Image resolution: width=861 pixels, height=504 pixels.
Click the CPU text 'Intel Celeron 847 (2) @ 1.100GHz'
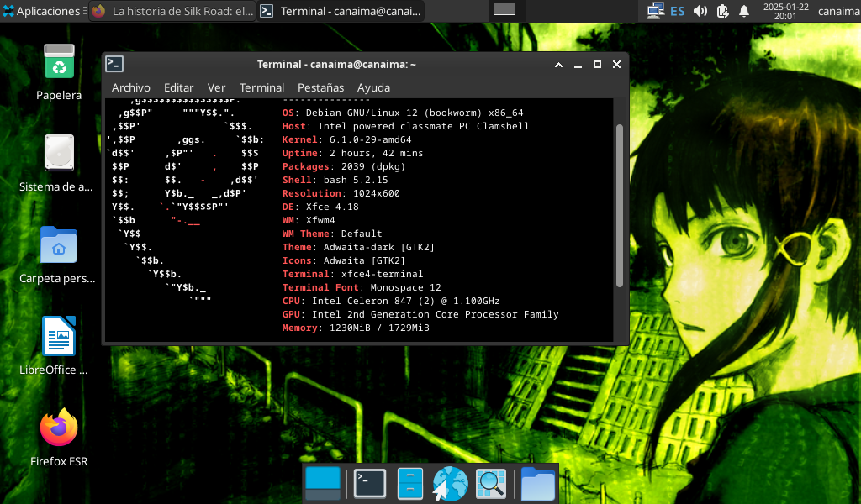click(x=406, y=301)
